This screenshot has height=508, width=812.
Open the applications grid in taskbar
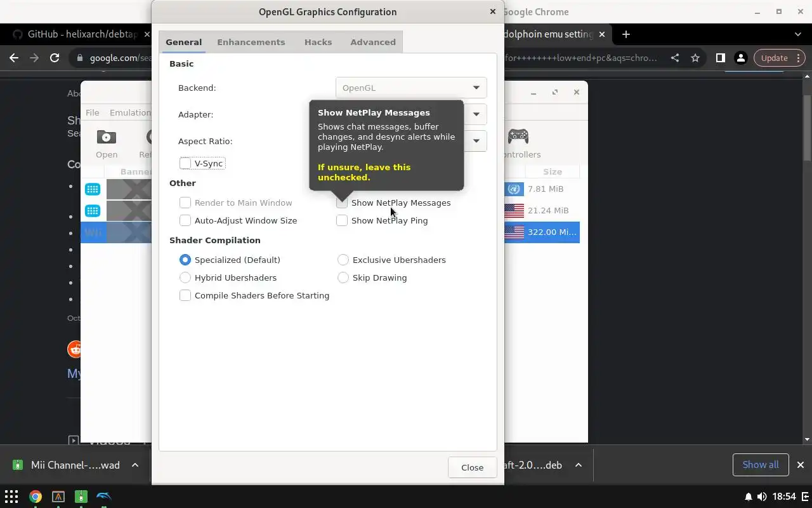click(x=11, y=497)
